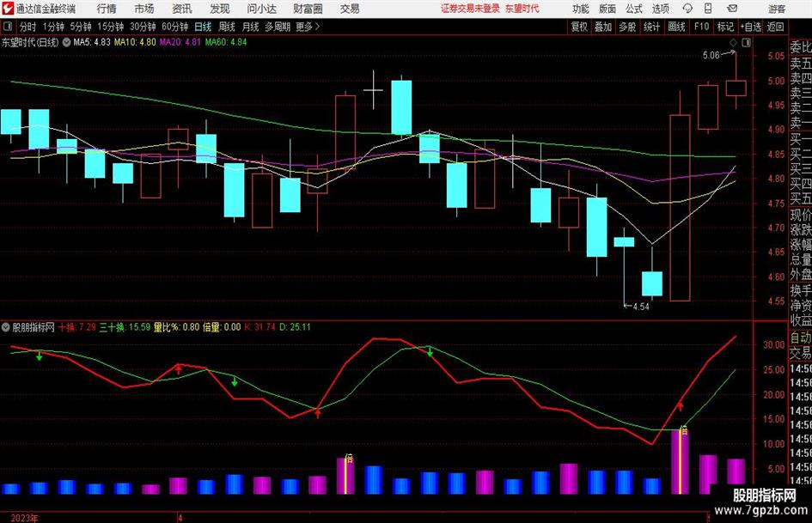Switch to the 1分钟 period tab
This screenshot has height=523, width=812.
click(x=53, y=27)
